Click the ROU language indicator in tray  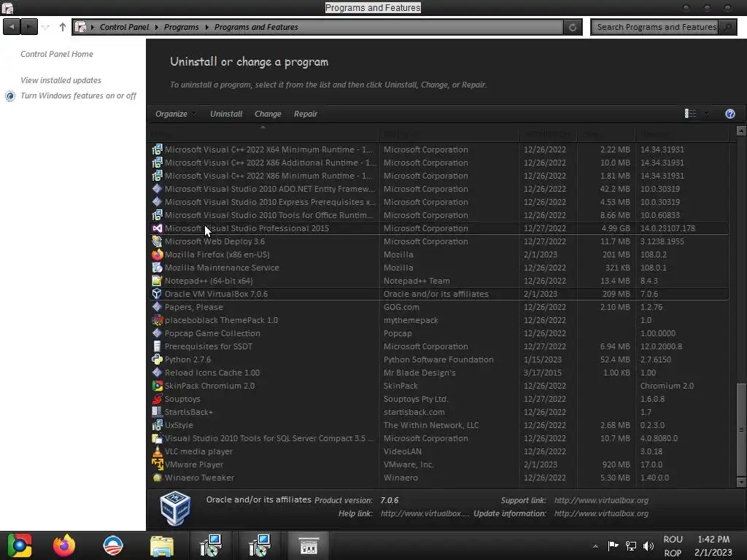673,539
